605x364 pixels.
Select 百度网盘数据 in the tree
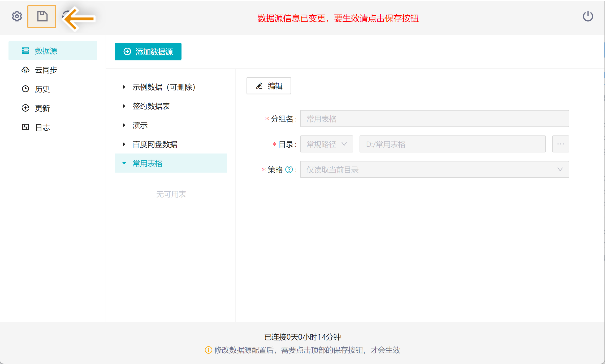[155, 144]
